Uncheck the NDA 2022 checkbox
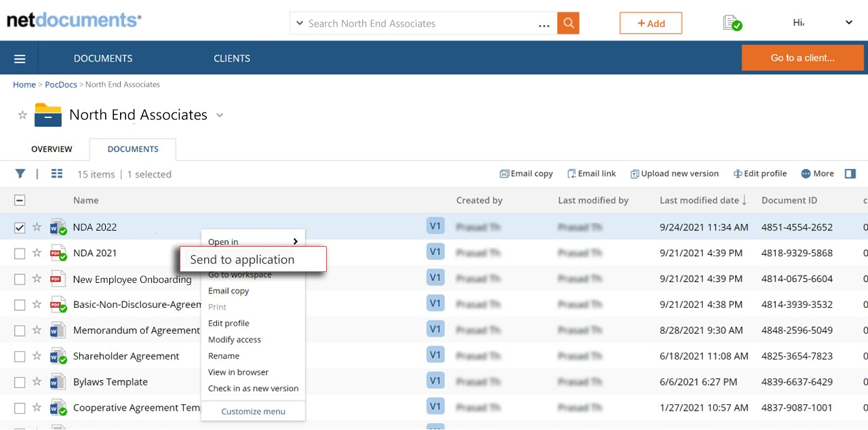 [x=20, y=227]
